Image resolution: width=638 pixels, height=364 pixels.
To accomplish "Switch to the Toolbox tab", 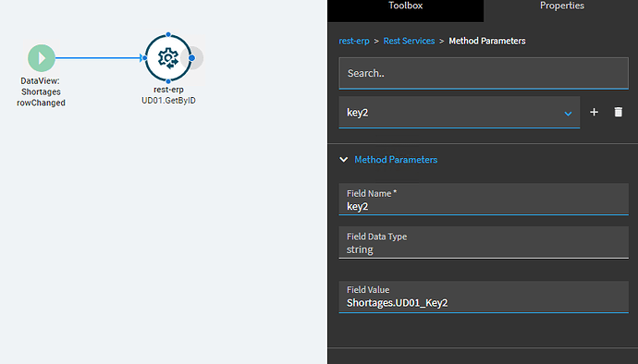I will click(406, 6).
